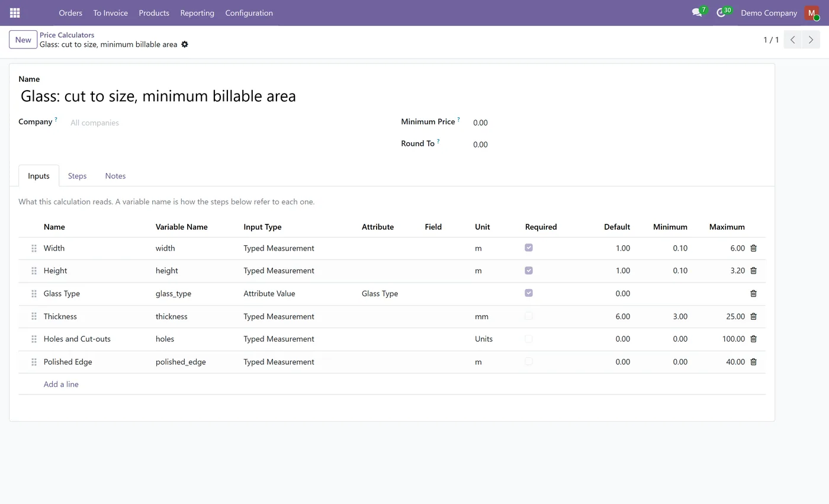This screenshot has height=504, width=829.
Task: Go back to Price Calculators breadcrumb
Action: click(x=67, y=35)
